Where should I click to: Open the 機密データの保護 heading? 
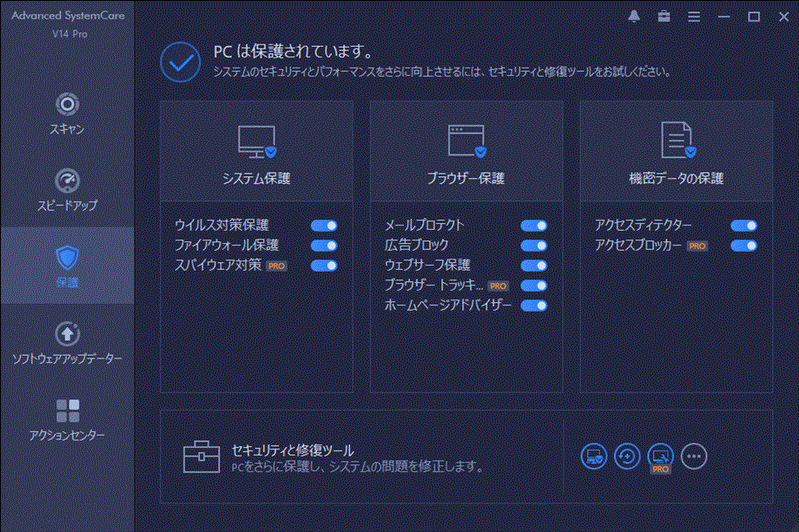pyautogui.click(x=677, y=178)
